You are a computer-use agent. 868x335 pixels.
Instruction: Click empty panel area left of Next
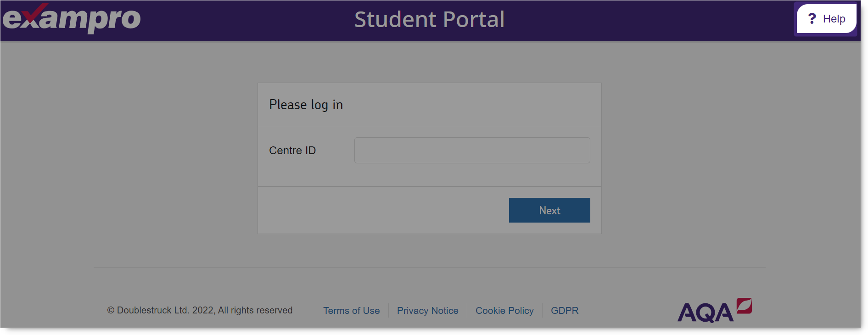381,210
